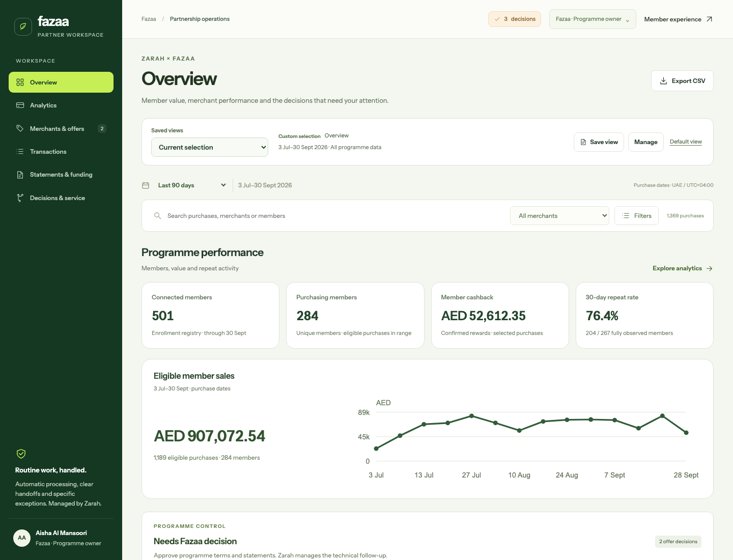733x560 pixels.
Task: Click the AA avatar for Aisha Al Mansoori
Action: (x=22, y=538)
